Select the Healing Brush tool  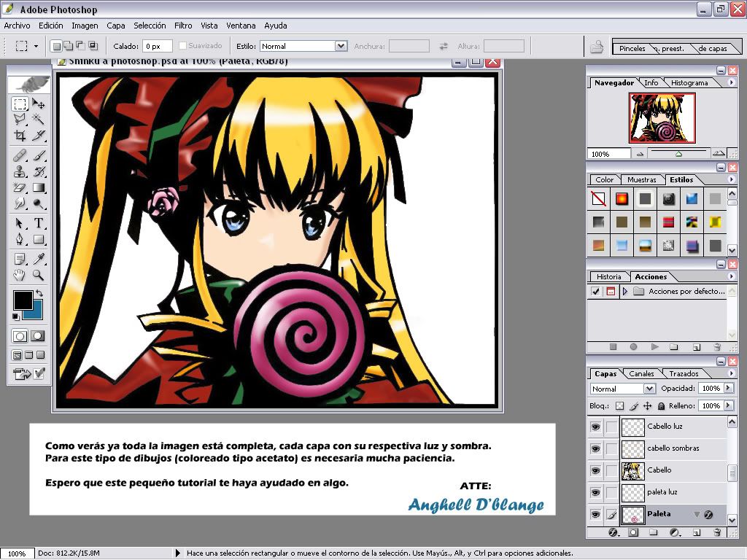point(20,155)
